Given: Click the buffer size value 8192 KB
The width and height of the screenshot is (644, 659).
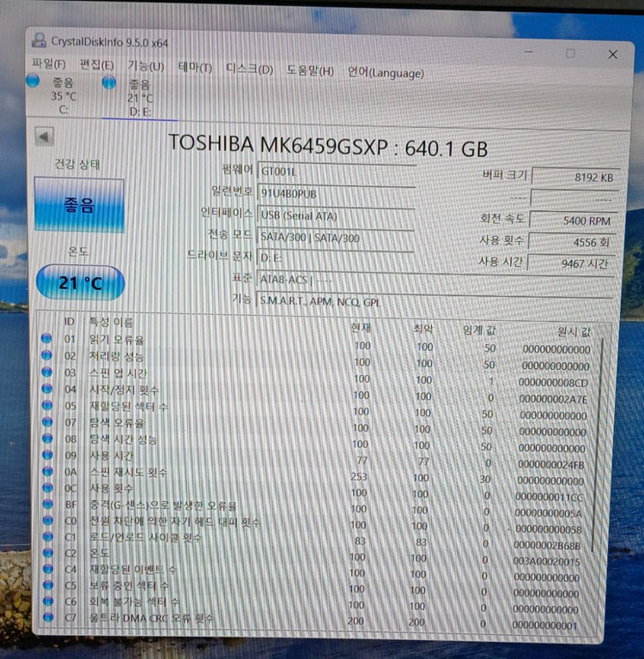Looking at the screenshot, I should (575, 177).
